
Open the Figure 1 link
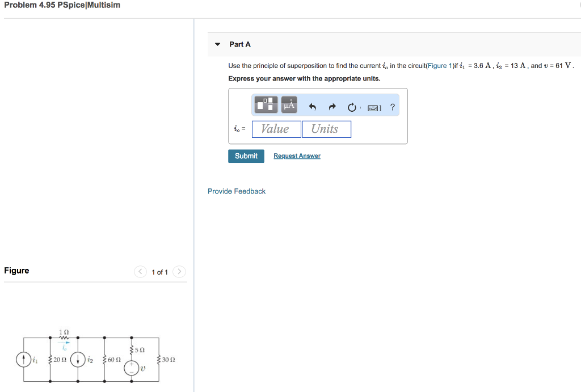point(440,66)
